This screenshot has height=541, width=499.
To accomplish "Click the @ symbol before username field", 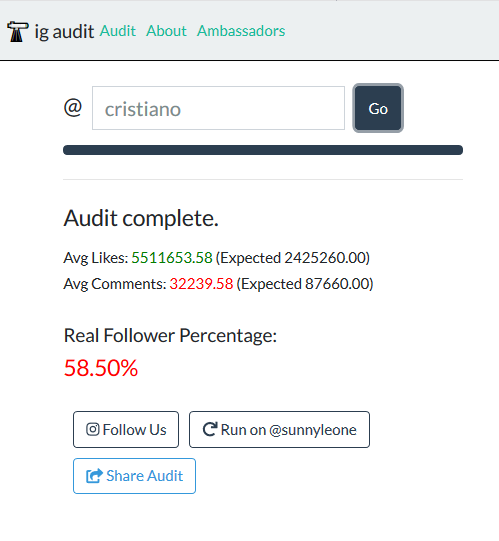I will click(73, 108).
